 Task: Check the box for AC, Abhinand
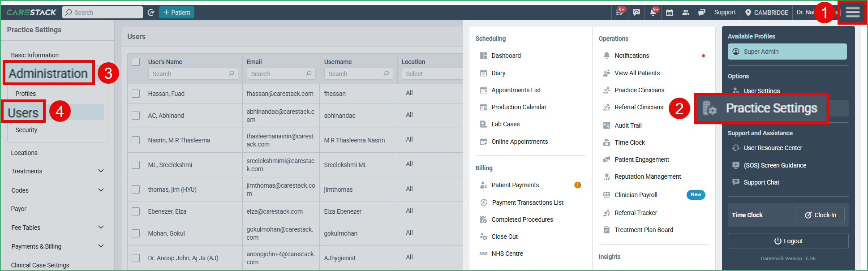pyautogui.click(x=136, y=116)
